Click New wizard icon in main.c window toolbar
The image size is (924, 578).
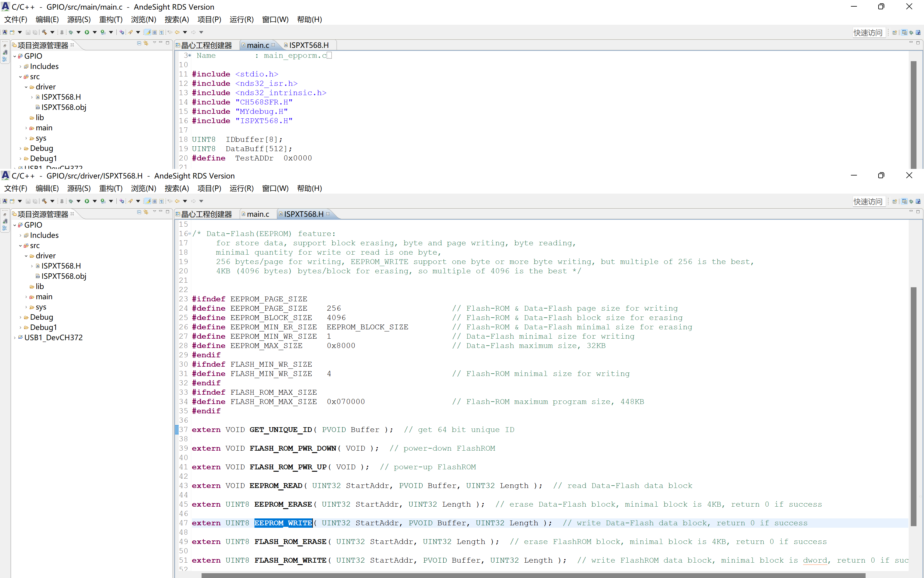tap(12, 32)
